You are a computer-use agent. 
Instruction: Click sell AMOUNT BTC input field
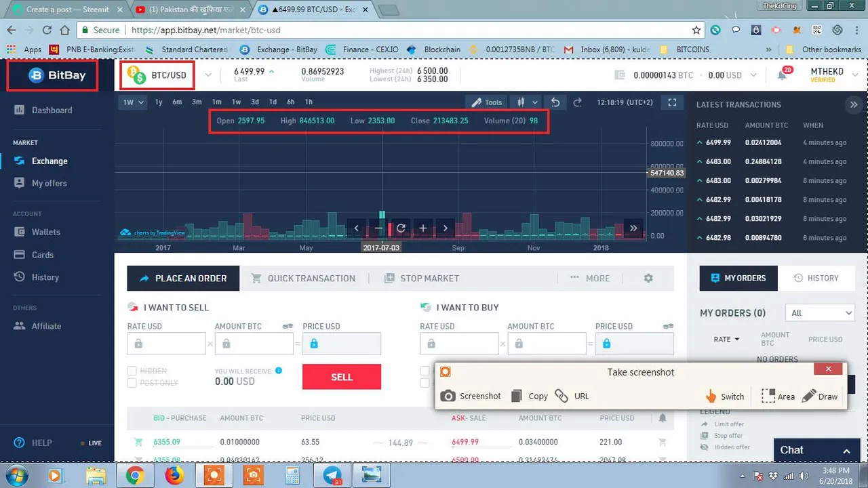tap(254, 344)
